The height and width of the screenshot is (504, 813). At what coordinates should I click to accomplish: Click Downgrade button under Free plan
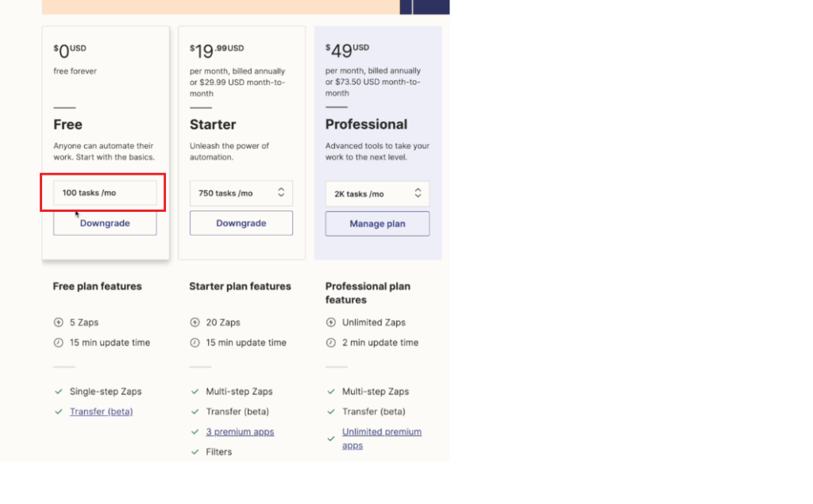pyautogui.click(x=105, y=223)
